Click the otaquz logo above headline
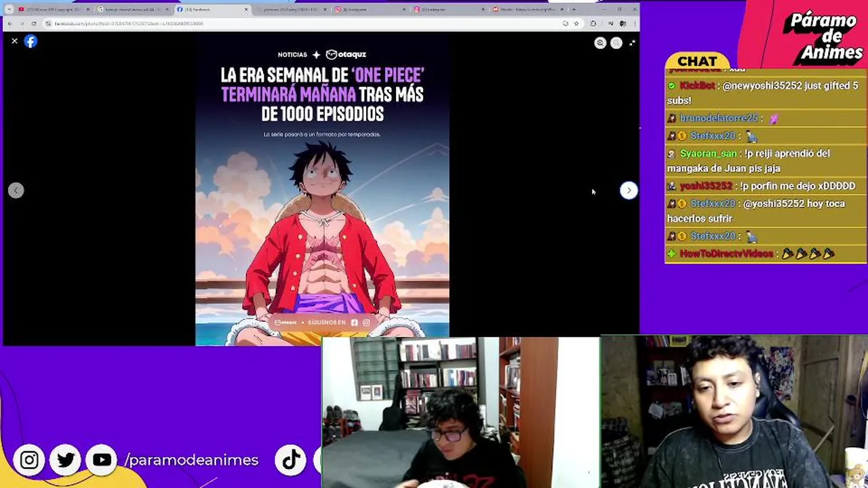Image resolution: width=868 pixels, height=488 pixels. point(346,54)
